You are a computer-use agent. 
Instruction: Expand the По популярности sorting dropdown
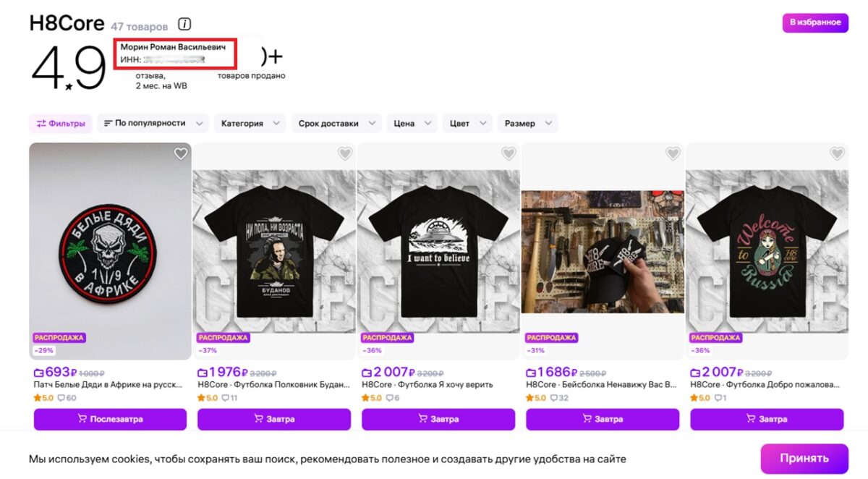153,124
